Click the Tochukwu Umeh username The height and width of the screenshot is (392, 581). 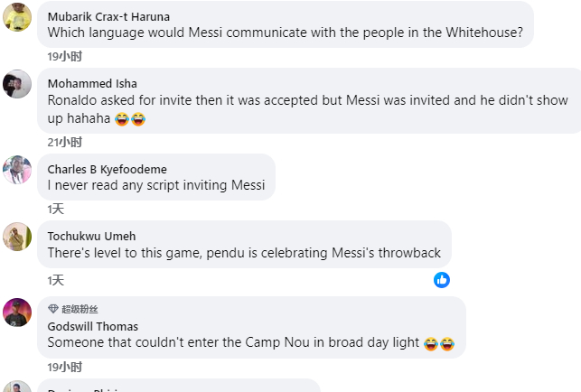(x=91, y=237)
